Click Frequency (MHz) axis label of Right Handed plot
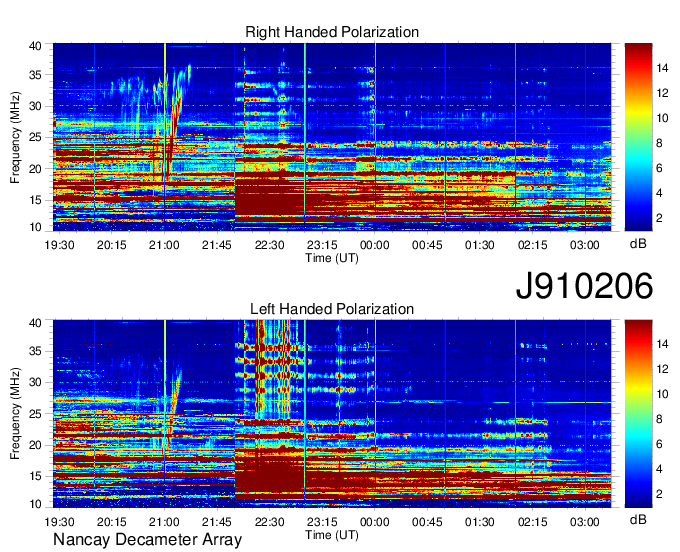 click(15, 137)
